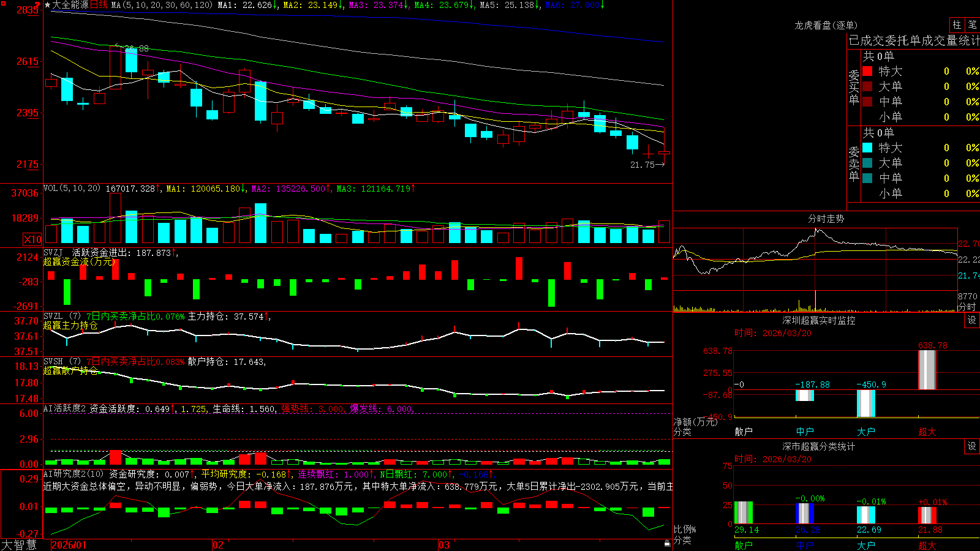Click the 超赢资金流(万元) label
Screen dimensions: 980x551
point(80,261)
